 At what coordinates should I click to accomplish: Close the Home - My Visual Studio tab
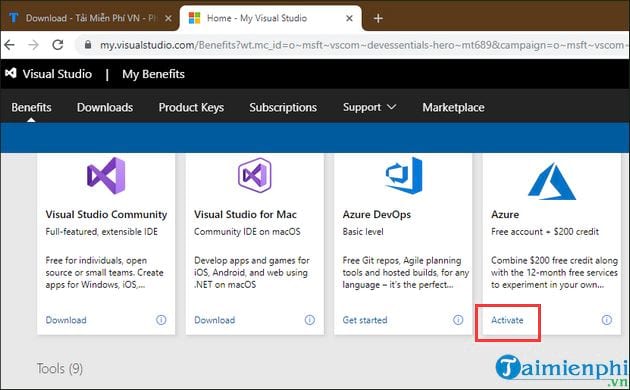349,18
